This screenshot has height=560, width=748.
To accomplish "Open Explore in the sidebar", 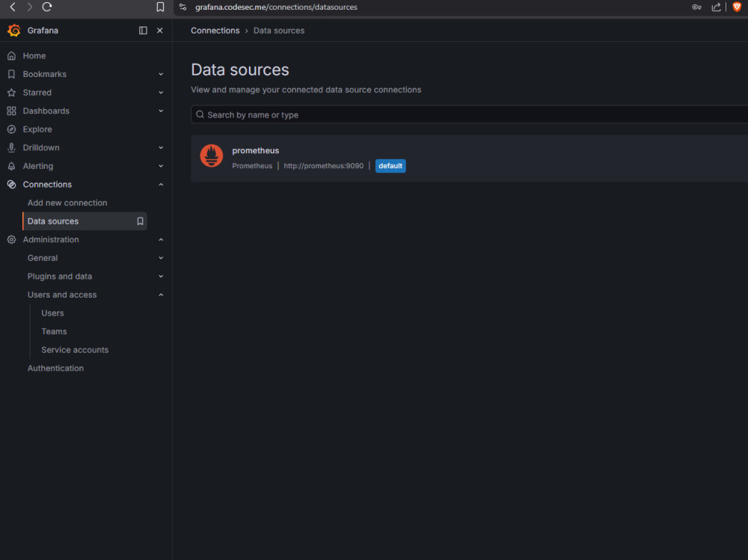I will click(x=37, y=129).
